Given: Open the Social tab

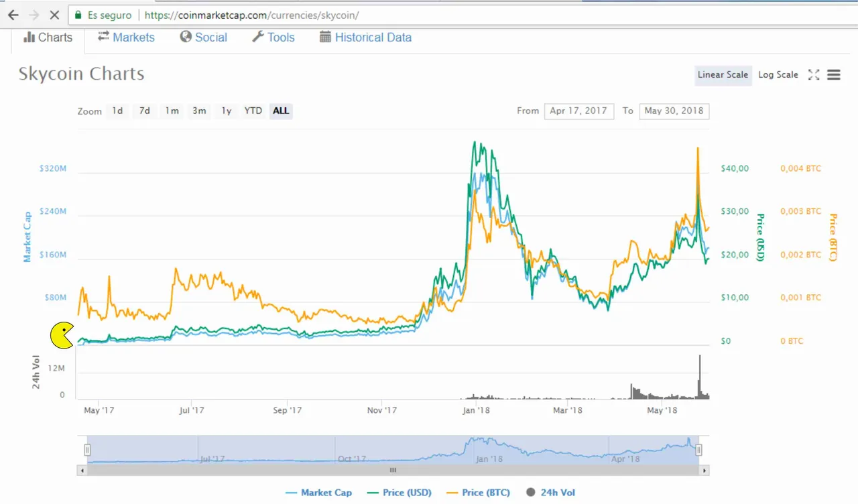Looking at the screenshot, I should pos(204,38).
